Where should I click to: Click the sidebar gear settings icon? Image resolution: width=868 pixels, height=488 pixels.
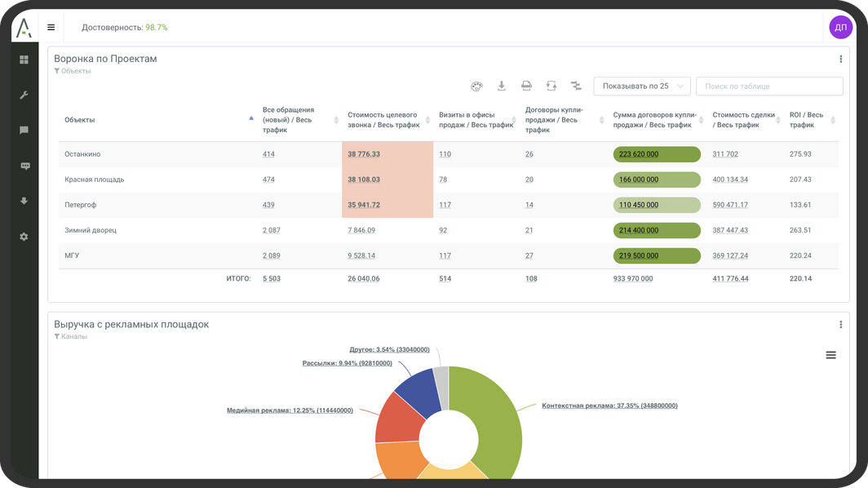coord(24,237)
